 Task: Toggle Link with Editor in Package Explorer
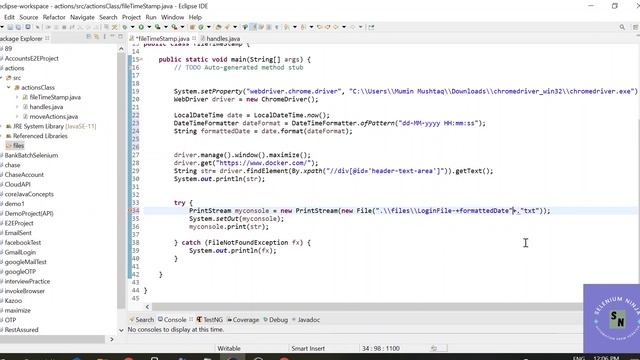(x=97, y=37)
